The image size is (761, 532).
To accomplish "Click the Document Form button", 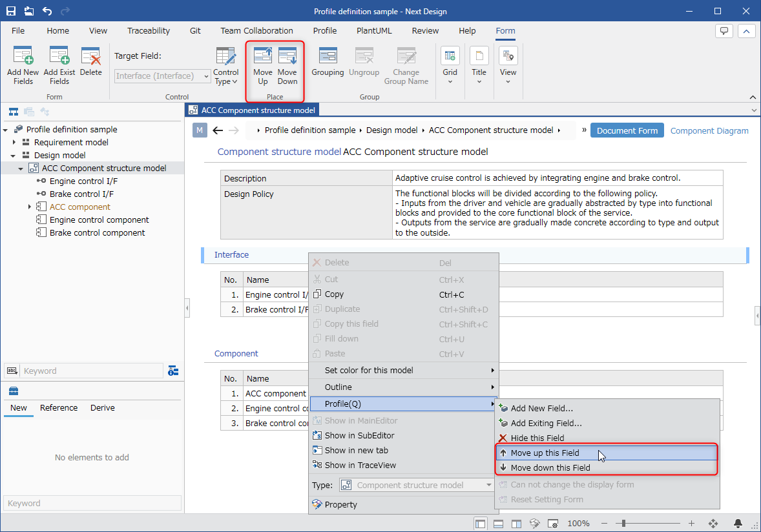I will pos(627,130).
